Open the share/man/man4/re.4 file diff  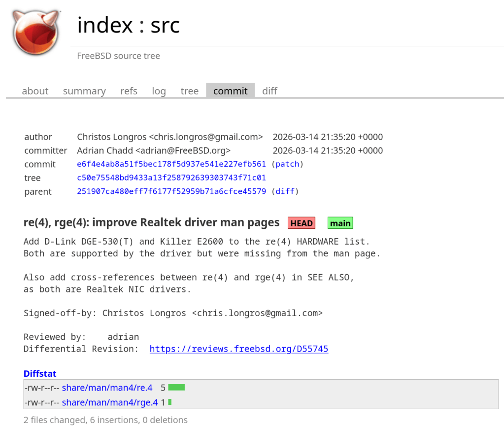point(107,388)
